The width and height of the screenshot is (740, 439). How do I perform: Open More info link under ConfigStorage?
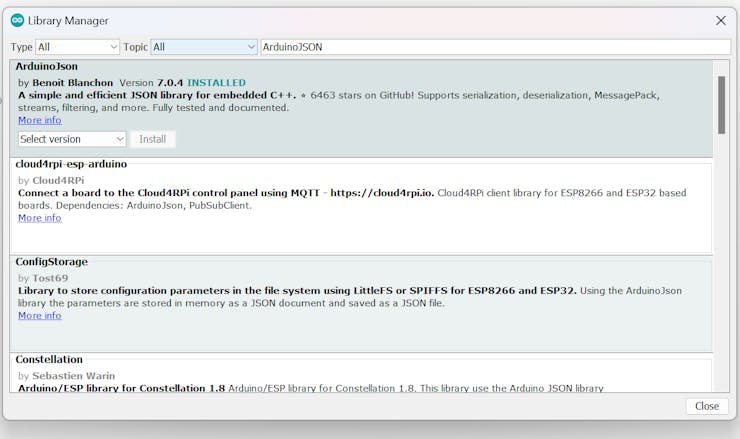coord(40,315)
